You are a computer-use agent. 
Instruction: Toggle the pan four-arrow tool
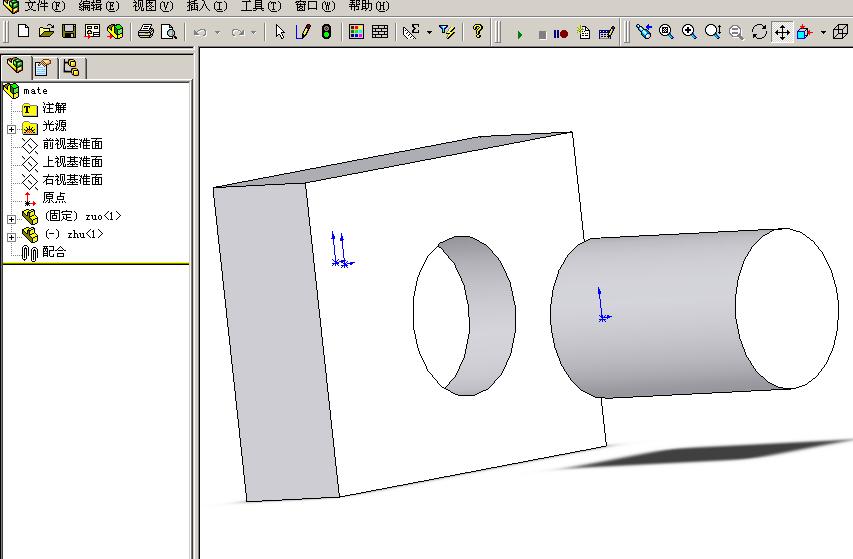(782, 32)
